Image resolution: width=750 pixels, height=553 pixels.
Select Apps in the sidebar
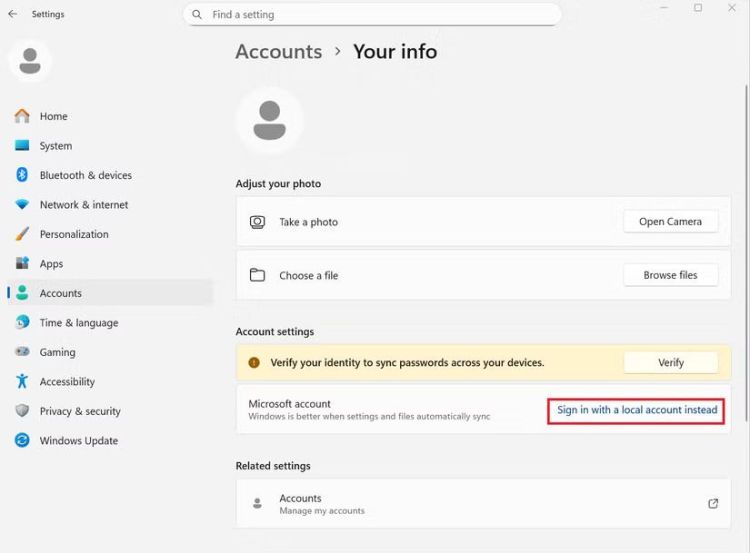pyautogui.click(x=51, y=264)
